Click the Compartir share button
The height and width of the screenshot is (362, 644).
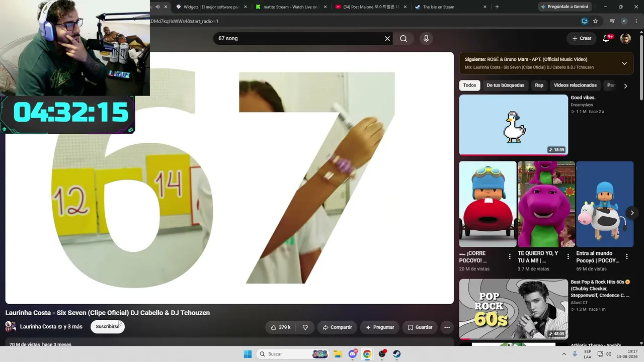(x=337, y=327)
